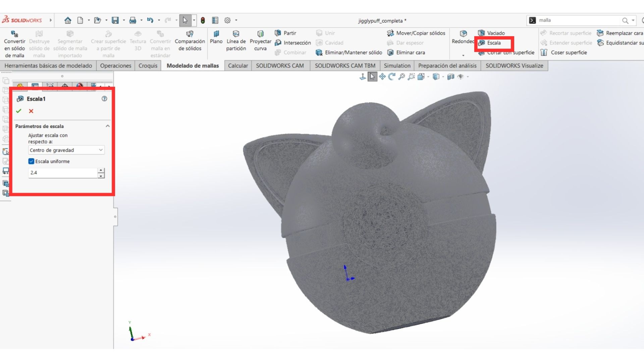Screen dimensions: 644x362
Task: Open the Options gear icon
Action: (x=227, y=20)
